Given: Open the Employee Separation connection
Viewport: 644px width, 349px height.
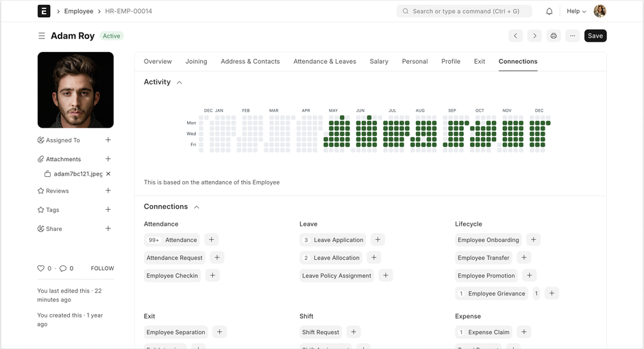Looking at the screenshot, I should (x=176, y=332).
